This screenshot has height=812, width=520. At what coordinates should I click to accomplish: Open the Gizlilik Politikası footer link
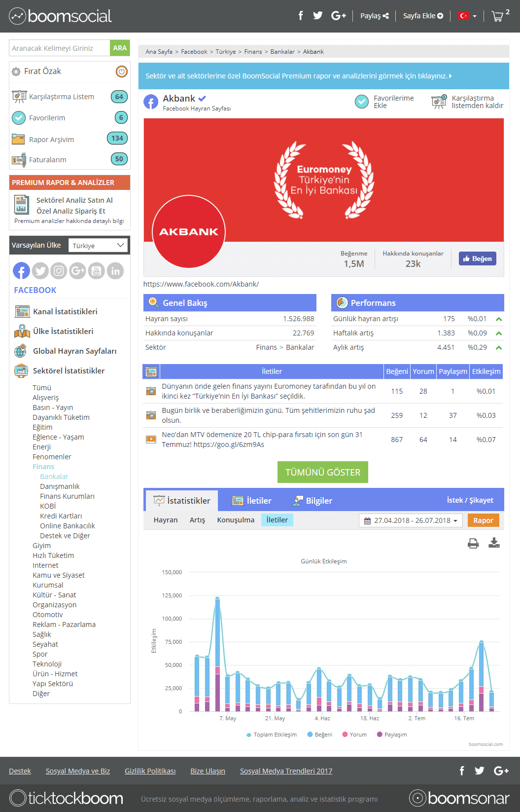150,771
